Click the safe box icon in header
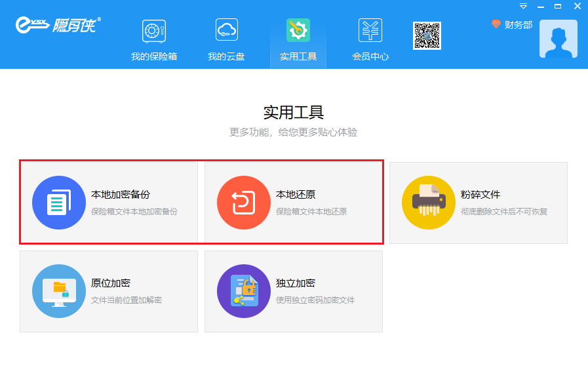The height and width of the screenshot is (381, 588). coord(154,30)
